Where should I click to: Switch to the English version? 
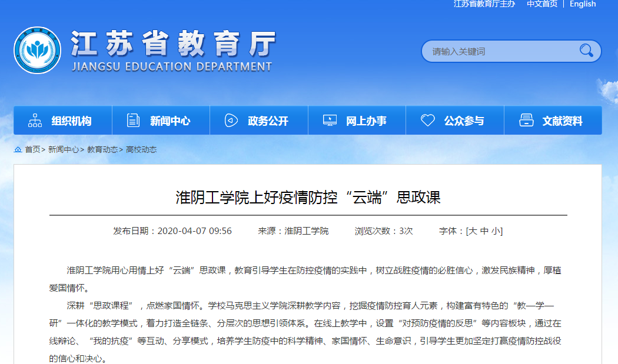(583, 4)
